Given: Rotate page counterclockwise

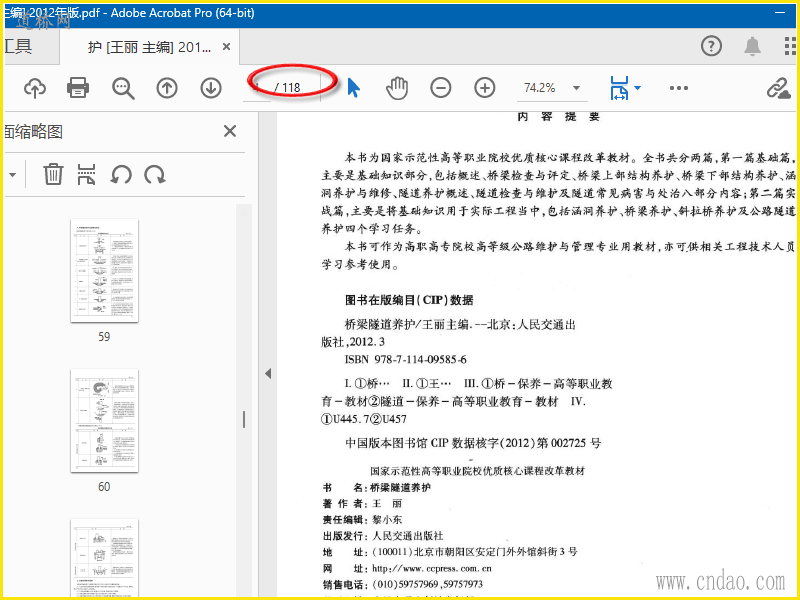Looking at the screenshot, I should click(x=121, y=175).
